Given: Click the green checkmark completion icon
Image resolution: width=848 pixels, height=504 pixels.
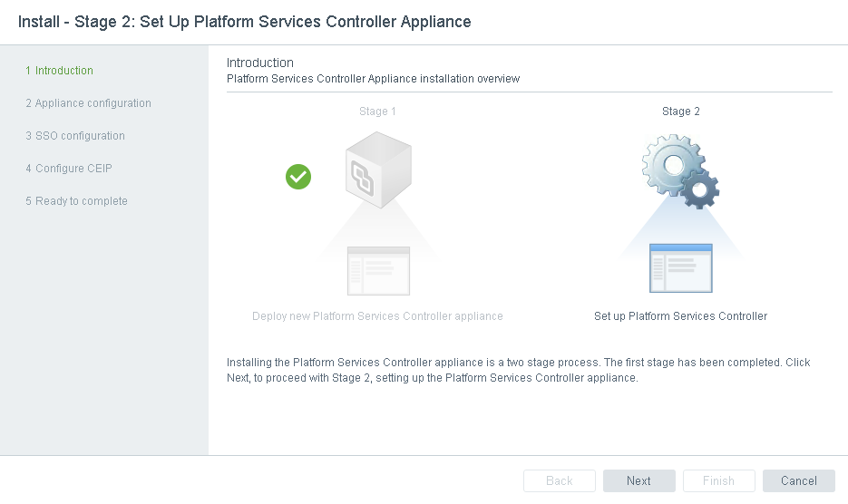Looking at the screenshot, I should [298, 177].
